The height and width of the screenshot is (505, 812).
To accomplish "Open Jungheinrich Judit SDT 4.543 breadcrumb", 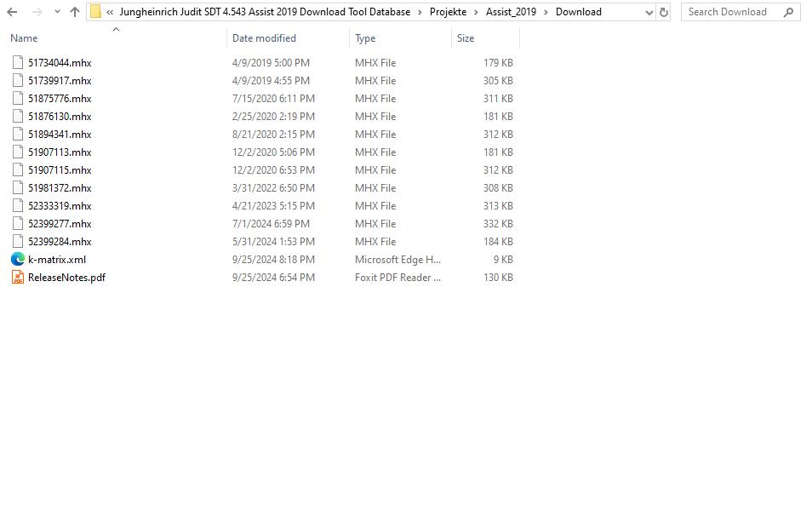I will [x=265, y=12].
